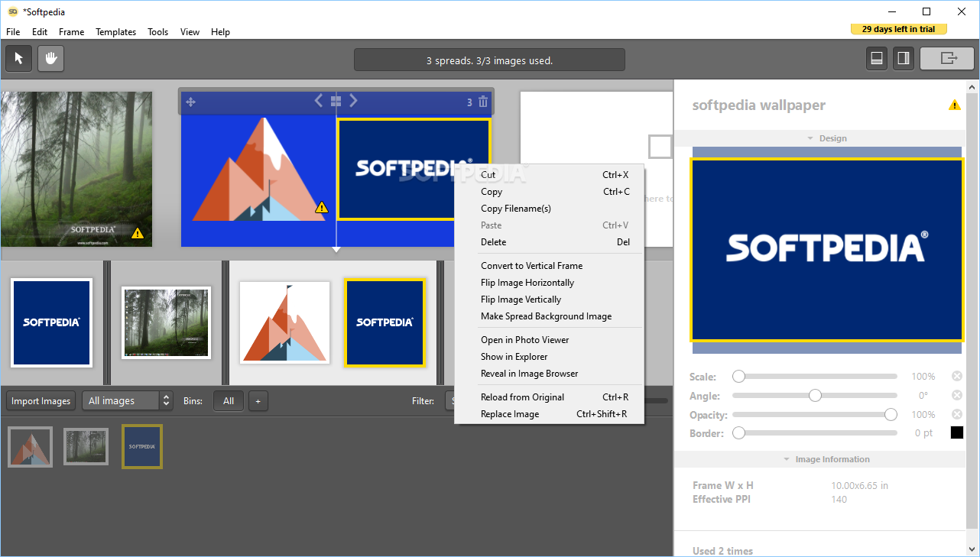Go to previous layout arrow on spread
This screenshot has width=980, height=557.
click(320, 101)
